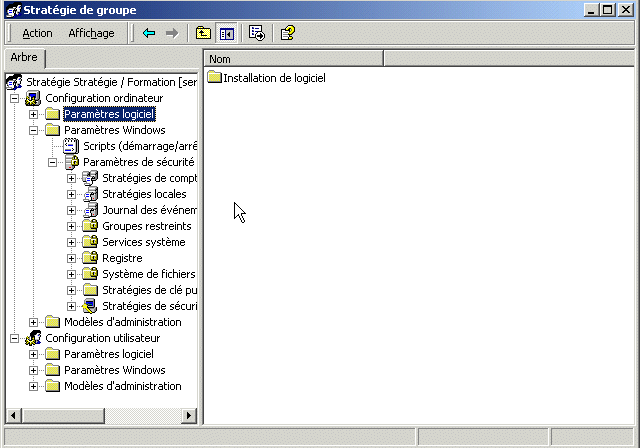Collapse Paramètres de sécurité node
The image size is (640, 448).
click(x=52, y=162)
